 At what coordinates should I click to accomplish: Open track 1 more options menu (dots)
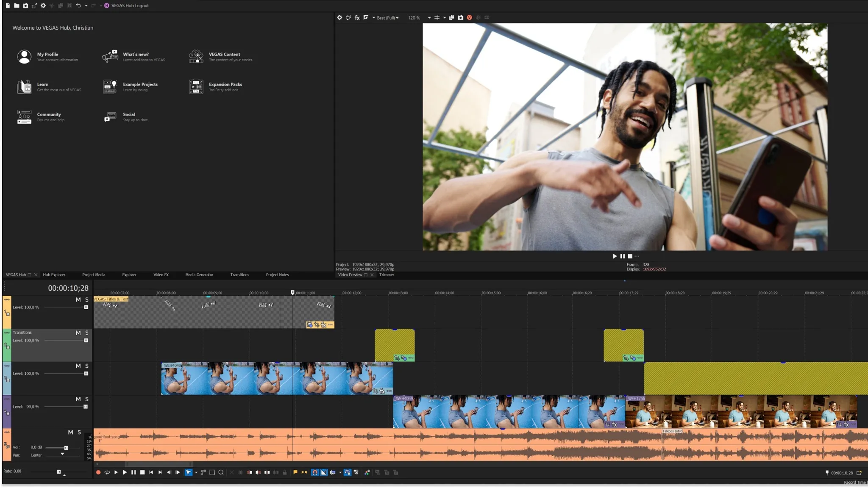click(x=7, y=299)
